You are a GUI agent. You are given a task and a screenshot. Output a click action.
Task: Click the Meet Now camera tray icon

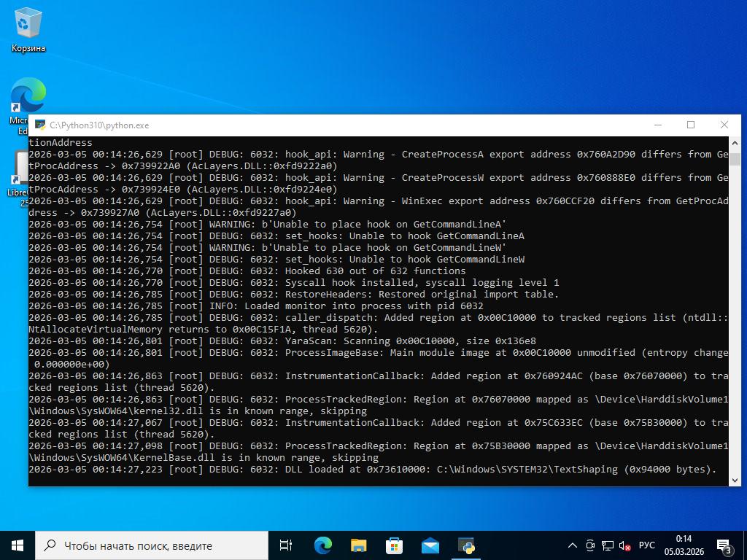(590, 545)
